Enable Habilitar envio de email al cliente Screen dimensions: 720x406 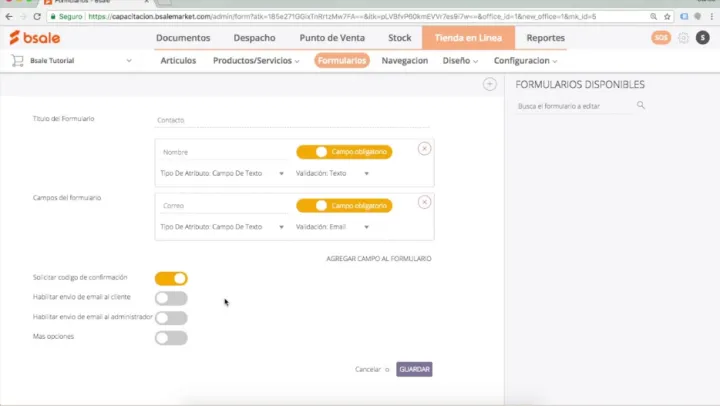(171, 298)
